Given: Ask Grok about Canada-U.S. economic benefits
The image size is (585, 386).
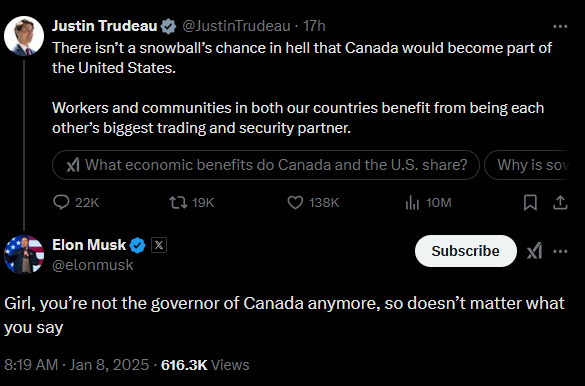Looking at the screenshot, I should click(266, 165).
